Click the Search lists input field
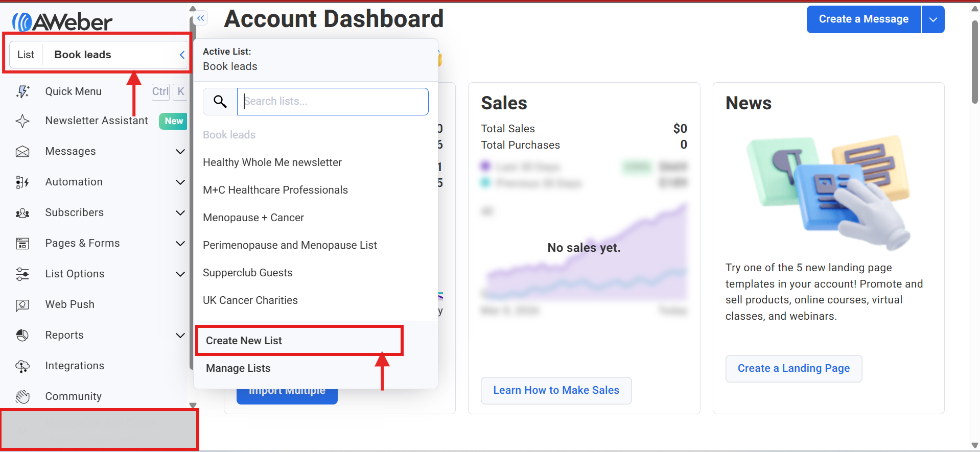Viewport: 980px width, 452px height. tap(333, 102)
